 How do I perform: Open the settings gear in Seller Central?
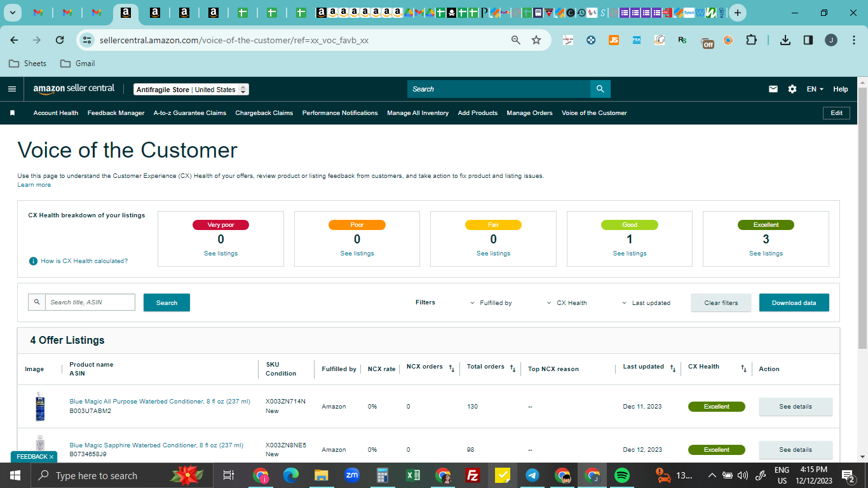click(792, 89)
